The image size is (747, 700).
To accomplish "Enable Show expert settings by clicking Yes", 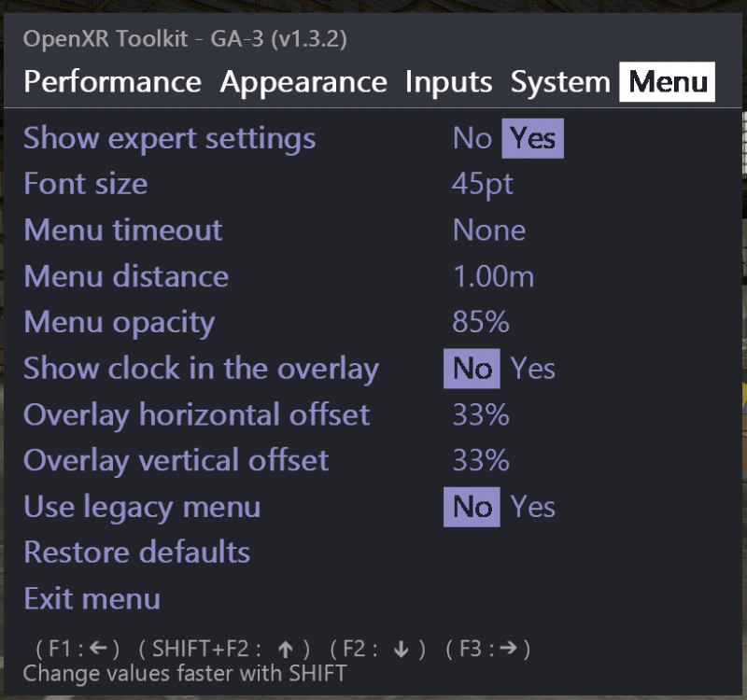I will [533, 137].
